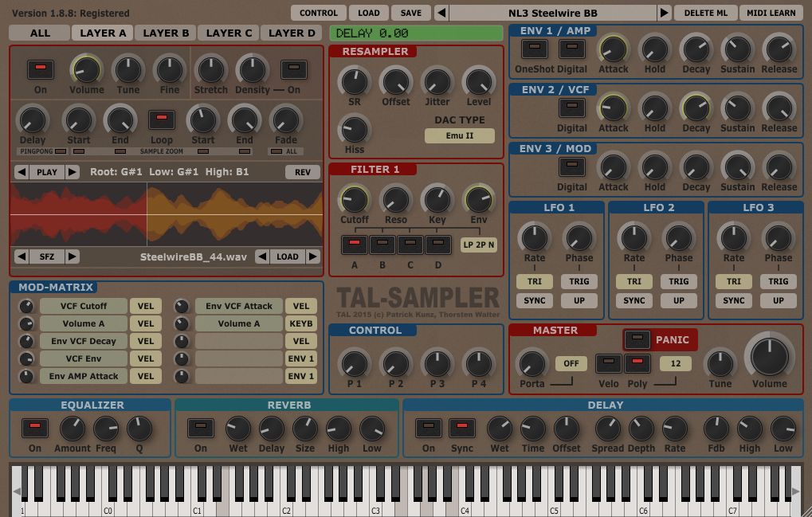Viewport: 812px width, 517px height.
Task: Click the MIDI LEARN button
Action: [x=771, y=13]
